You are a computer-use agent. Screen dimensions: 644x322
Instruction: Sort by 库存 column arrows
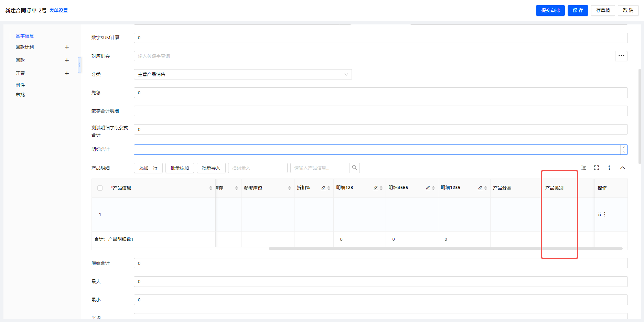tap(236, 188)
